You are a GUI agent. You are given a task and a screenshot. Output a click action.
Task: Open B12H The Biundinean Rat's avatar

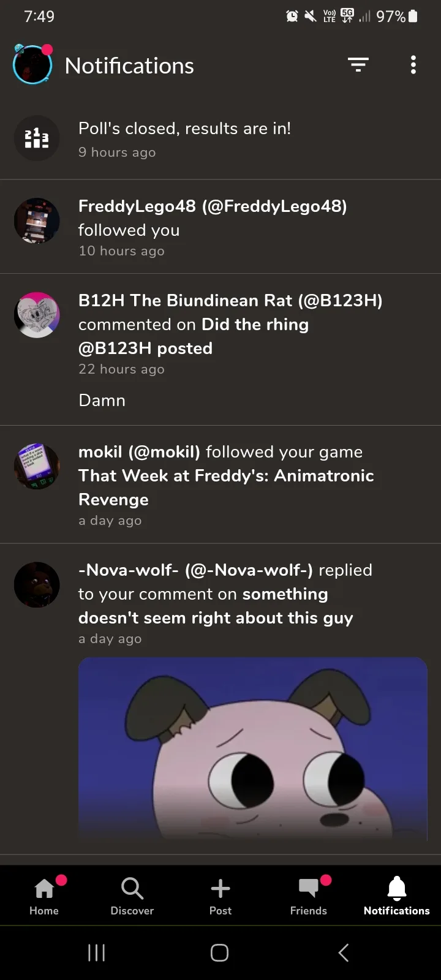(37, 315)
